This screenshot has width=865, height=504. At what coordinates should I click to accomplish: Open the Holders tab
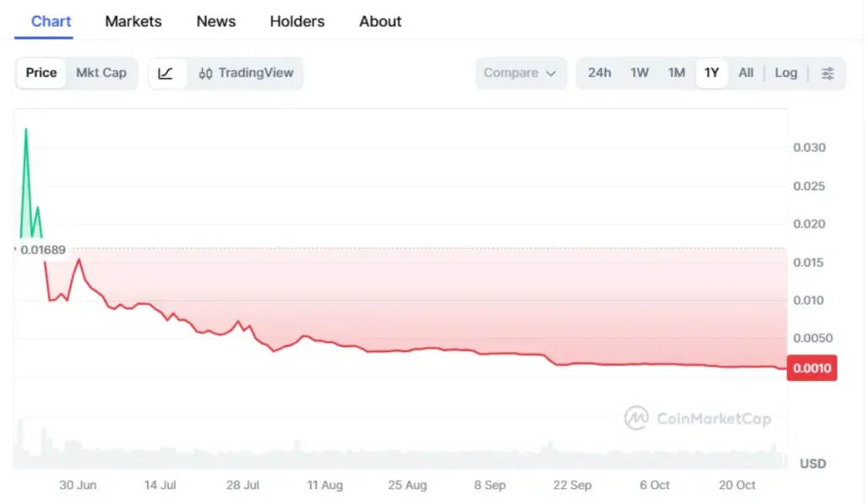click(296, 21)
